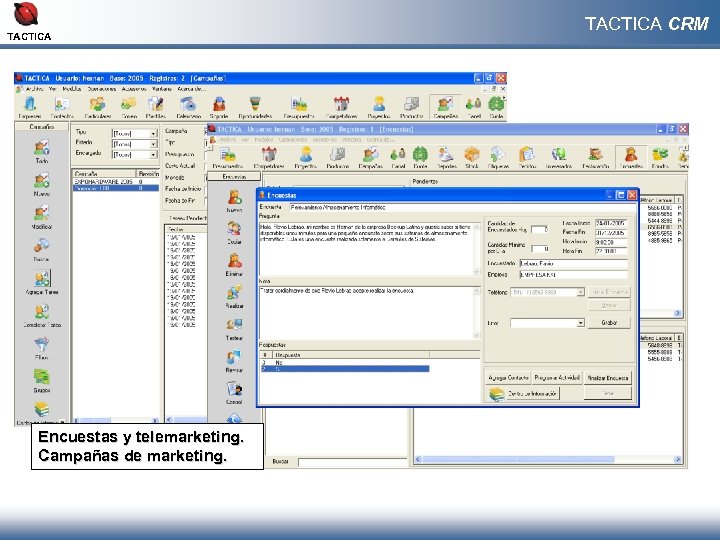Open Acerca de menu in Campañas window
Screen dimensions: 720x540
pos(191,89)
